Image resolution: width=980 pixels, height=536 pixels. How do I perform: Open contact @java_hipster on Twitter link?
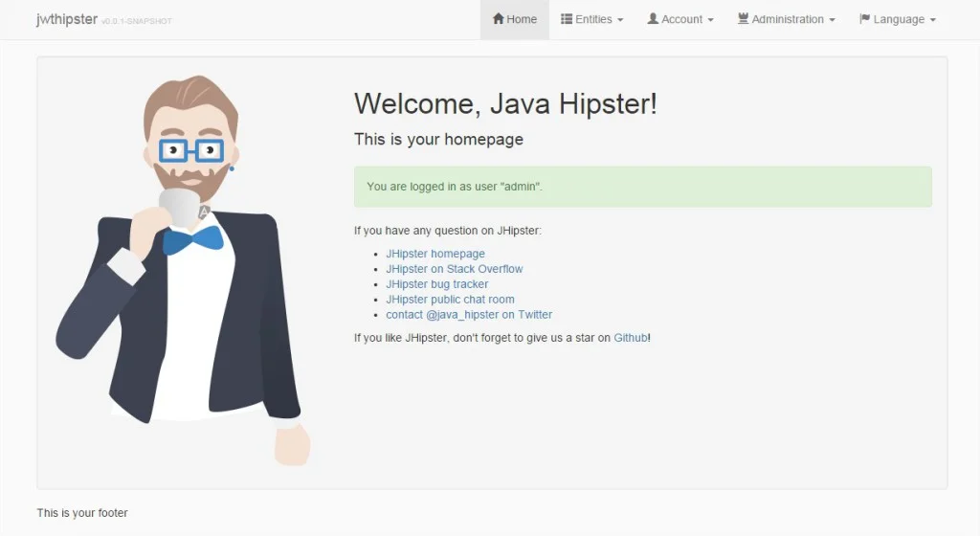(x=469, y=315)
